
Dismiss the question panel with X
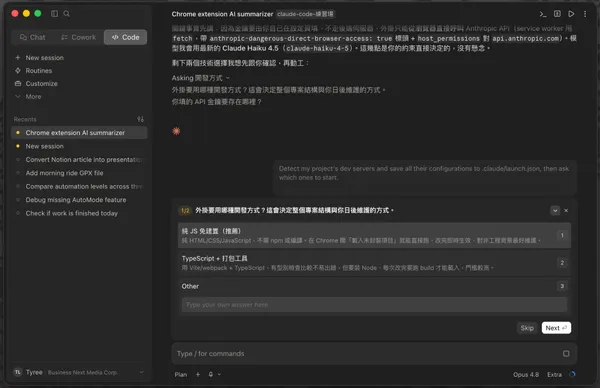tap(566, 210)
